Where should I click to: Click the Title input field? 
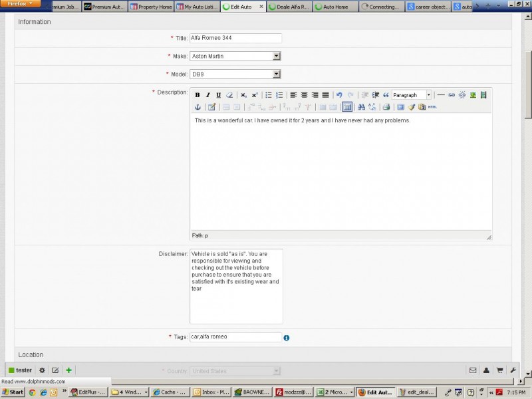click(235, 38)
